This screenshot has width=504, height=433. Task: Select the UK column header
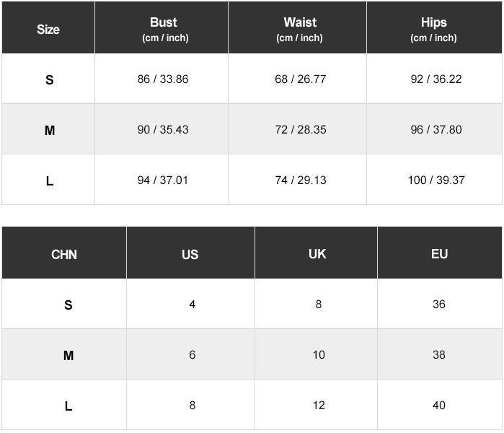317,254
